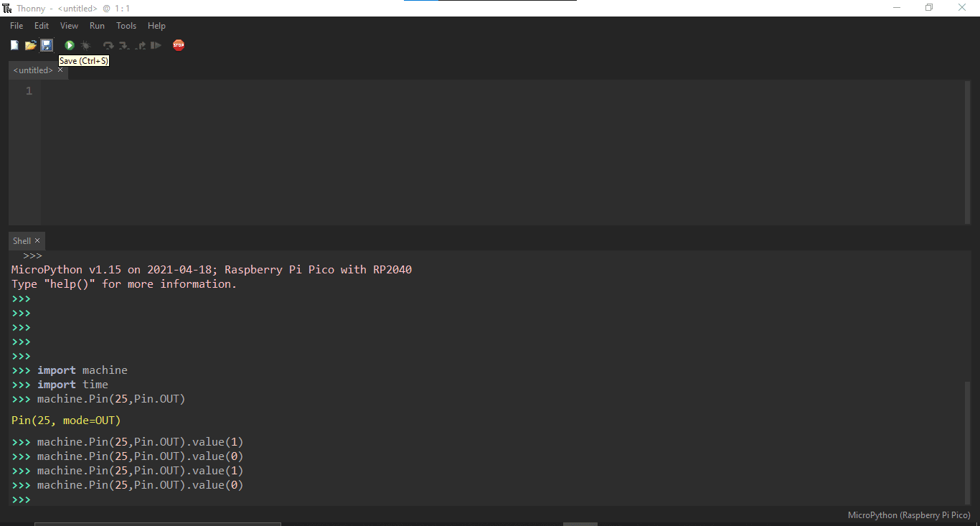
Task: Click the 'import machine' shell line
Action: (x=83, y=370)
